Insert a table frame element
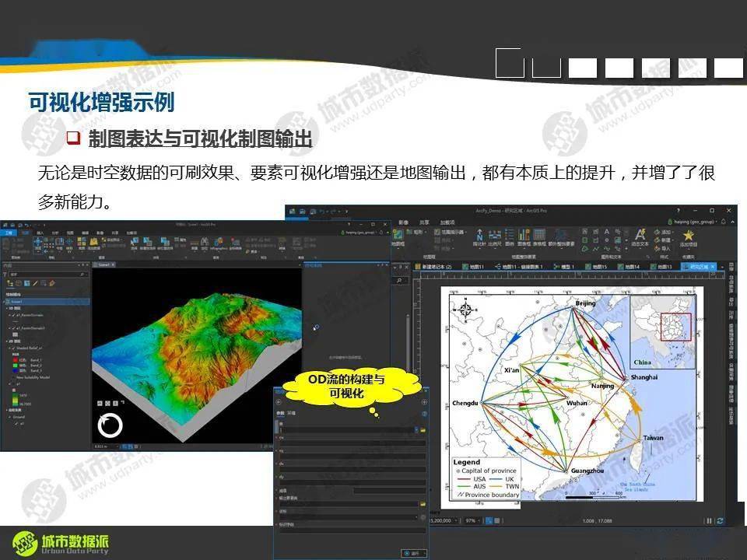 (x=539, y=236)
